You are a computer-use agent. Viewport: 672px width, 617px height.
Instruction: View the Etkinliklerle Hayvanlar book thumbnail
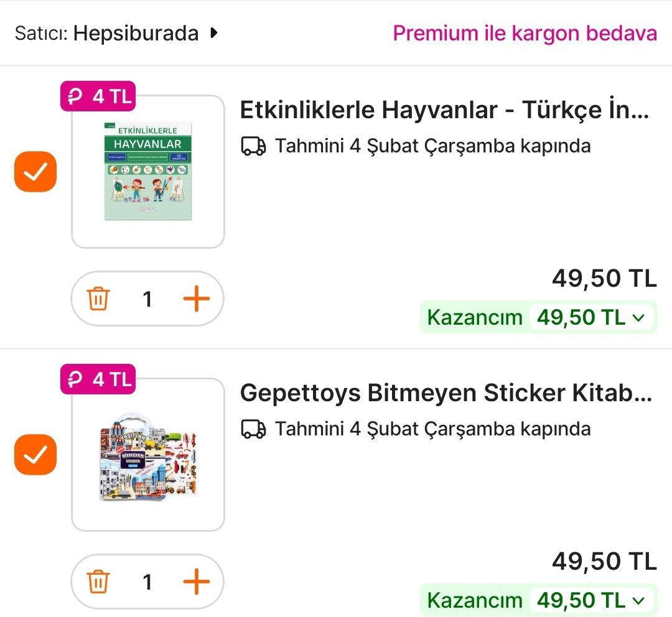pyautogui.click(x=148, y=172)
